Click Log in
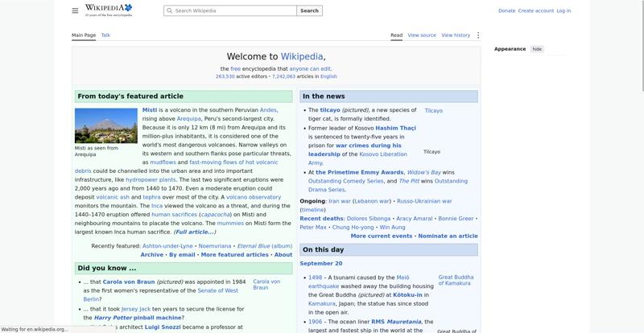644x333 pixels. [563, 10]
